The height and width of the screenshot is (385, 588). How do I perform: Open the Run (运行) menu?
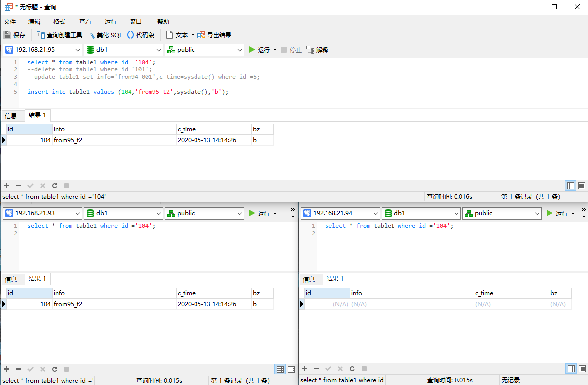pos(111,22)
